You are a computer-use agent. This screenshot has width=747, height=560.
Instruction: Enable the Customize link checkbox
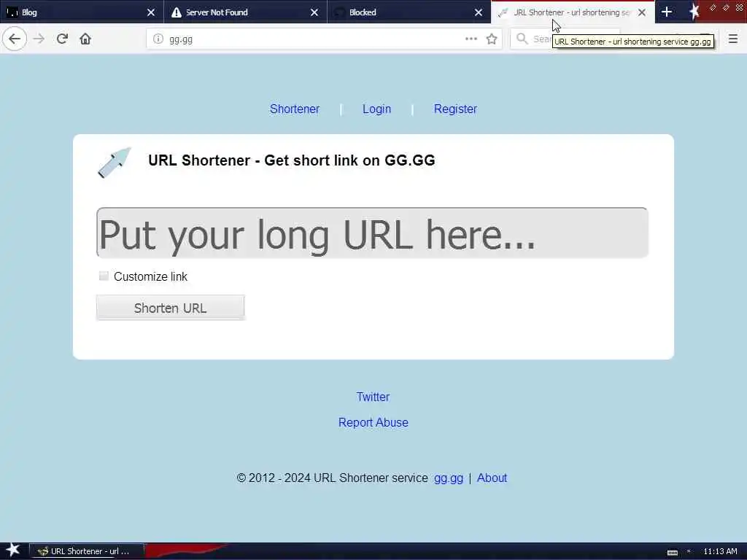(x=104, y=276)
